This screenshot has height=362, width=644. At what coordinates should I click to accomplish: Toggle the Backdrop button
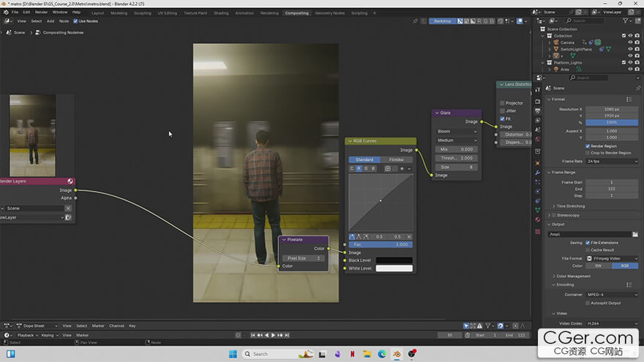click(442, 21)
